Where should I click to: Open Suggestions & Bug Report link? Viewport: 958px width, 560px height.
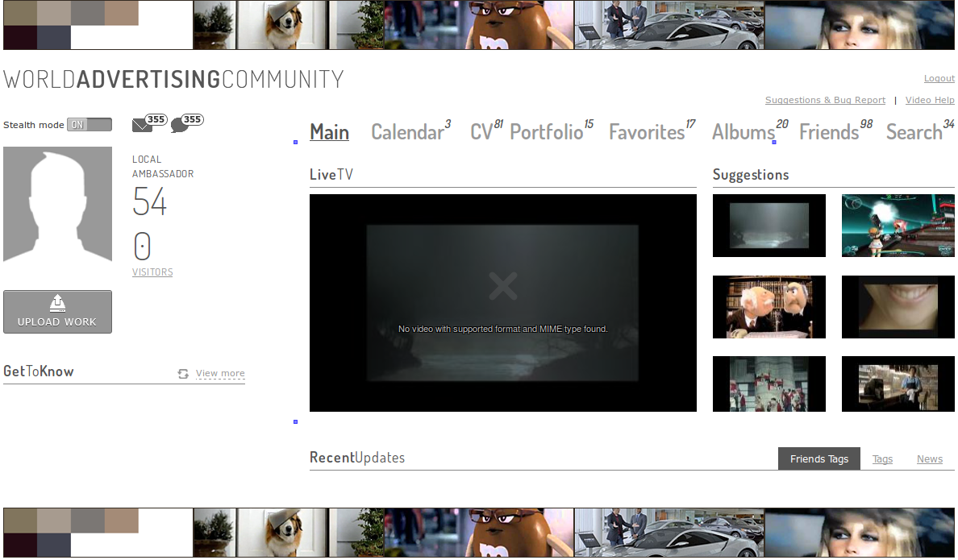coord(825,100)
